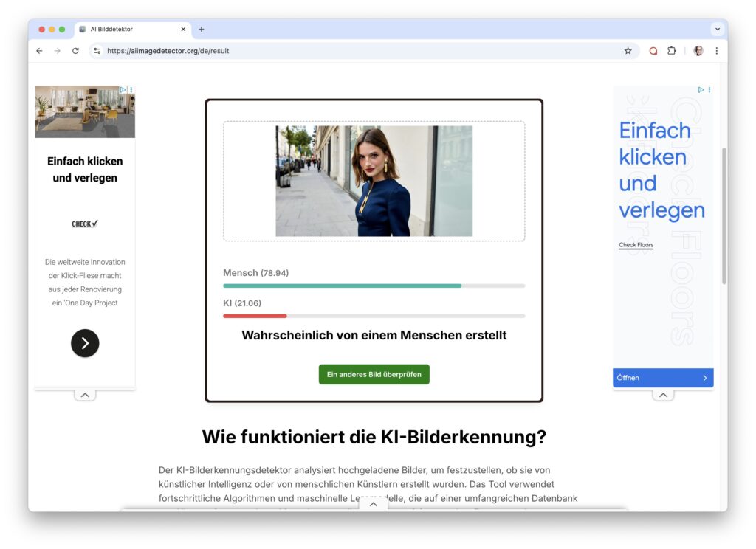
Task: Collapse the right ad with chevron
Action: point(664,396)
